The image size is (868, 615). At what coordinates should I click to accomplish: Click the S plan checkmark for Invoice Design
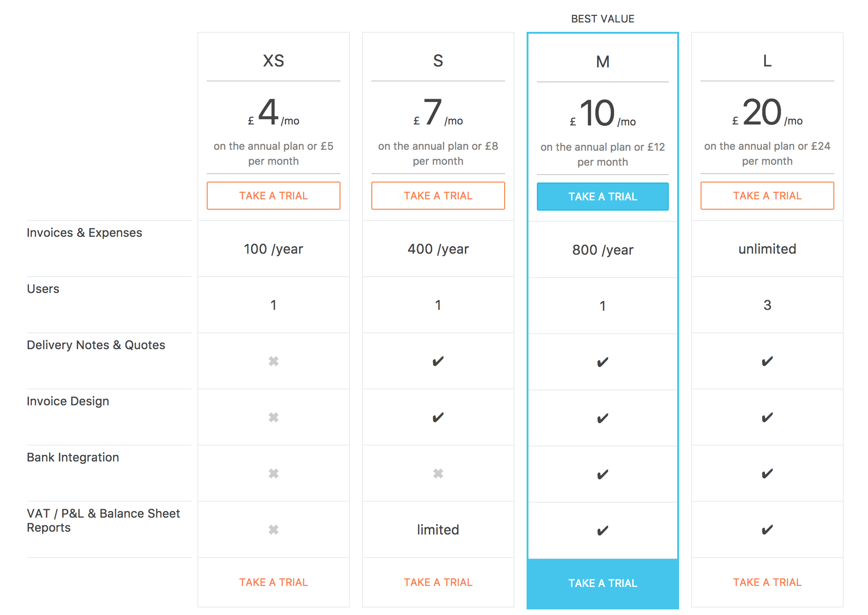(x=438, y=417)
